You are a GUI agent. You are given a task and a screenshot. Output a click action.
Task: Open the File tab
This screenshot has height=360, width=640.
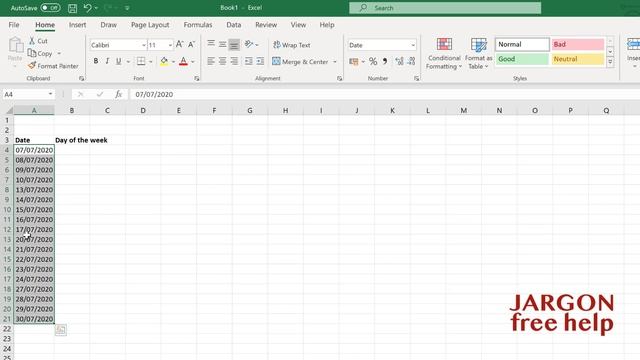(14, 25)
